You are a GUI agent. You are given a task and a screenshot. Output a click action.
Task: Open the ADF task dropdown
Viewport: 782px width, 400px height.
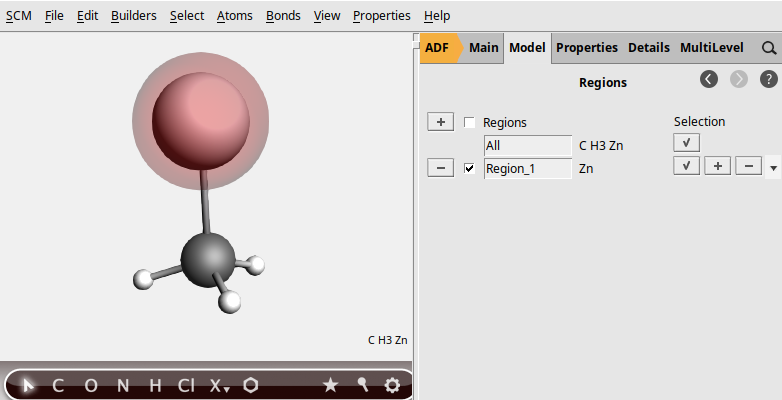(437, 47)
